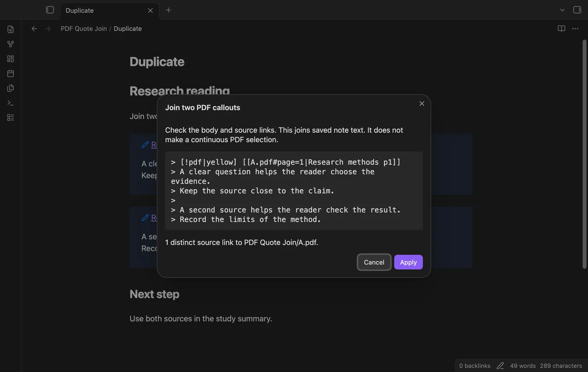Image resolution: width=588 pixels, height=372 pixels.
Task: Close the Duplicate tab
Action: tap(150, 10)
